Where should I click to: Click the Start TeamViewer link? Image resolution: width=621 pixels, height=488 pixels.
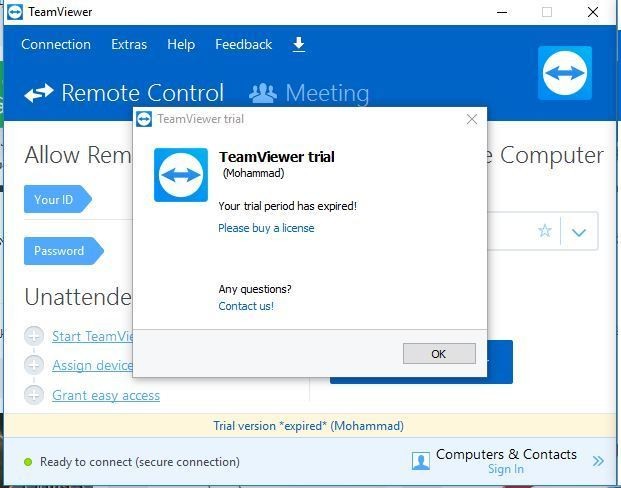93,336
